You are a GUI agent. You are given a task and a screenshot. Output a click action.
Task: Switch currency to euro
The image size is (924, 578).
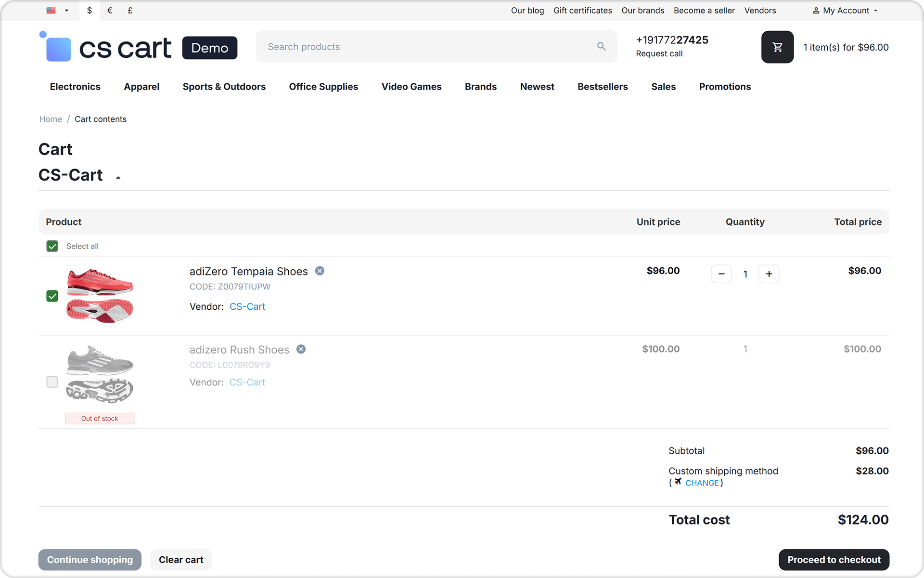point(110,10)
